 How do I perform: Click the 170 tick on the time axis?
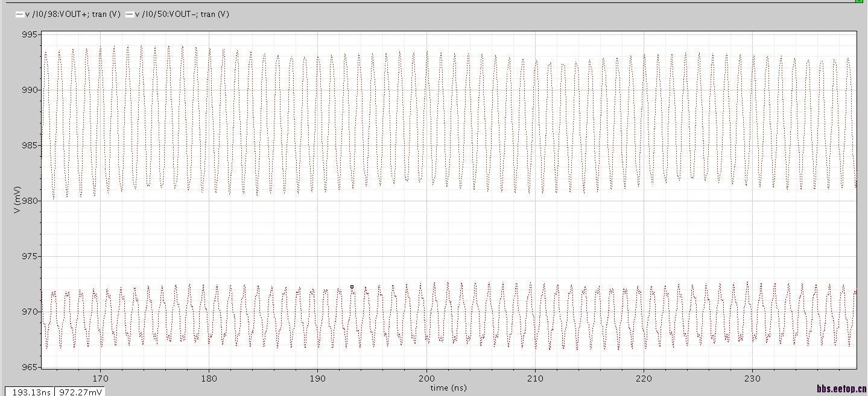click(x=100, y=379)
